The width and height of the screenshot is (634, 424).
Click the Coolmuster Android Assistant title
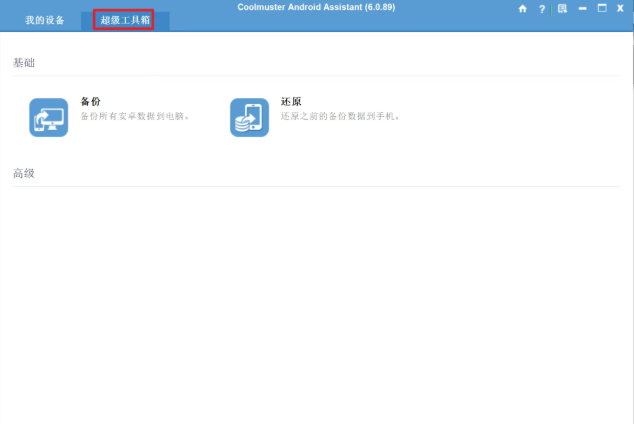[316, 7]
